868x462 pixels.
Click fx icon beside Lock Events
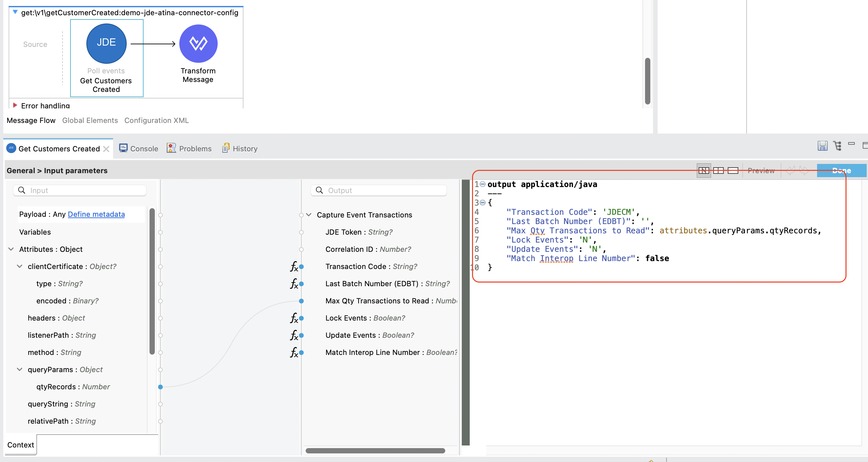click(x=294, y=318)
